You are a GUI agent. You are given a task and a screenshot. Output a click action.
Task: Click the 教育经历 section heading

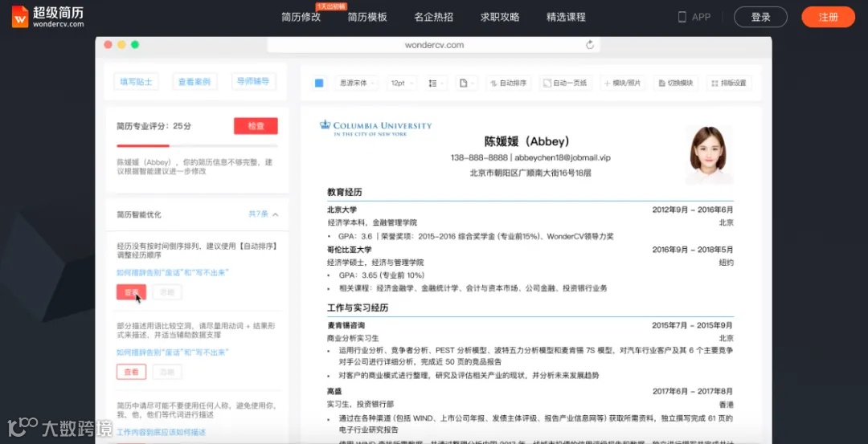point(344,193)
